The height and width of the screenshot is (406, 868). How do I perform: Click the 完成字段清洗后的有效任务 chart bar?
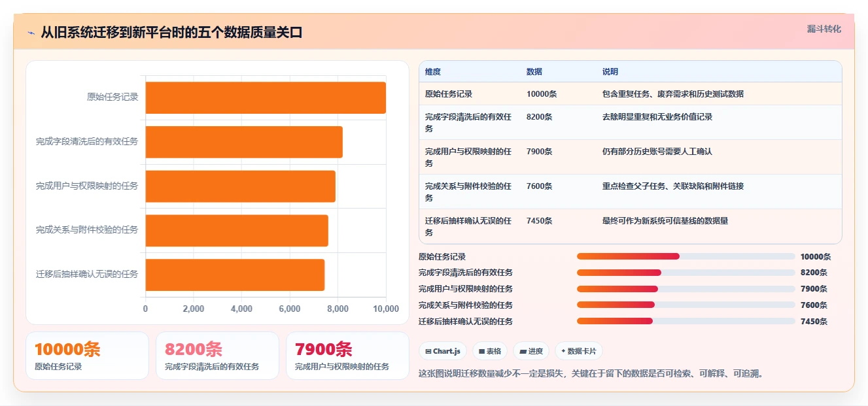coord(244,142)
